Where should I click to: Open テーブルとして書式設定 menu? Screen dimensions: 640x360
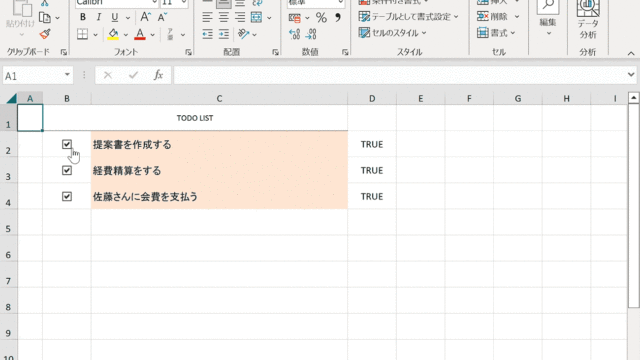[409, 17]
